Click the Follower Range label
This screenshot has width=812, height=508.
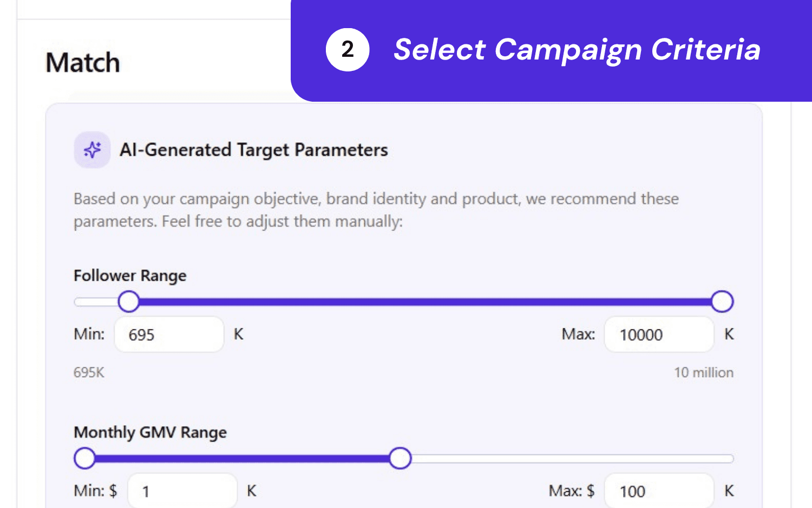coord(130,276)
